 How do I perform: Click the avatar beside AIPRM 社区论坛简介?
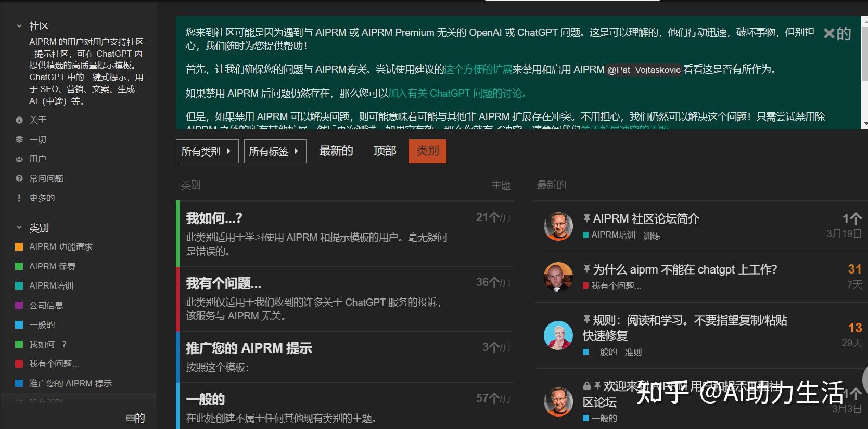[558, 226]
